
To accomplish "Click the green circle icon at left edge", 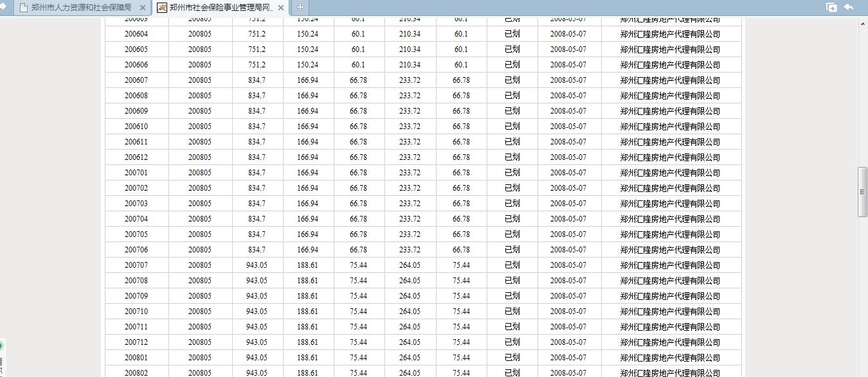I will (x=1, y=346).
